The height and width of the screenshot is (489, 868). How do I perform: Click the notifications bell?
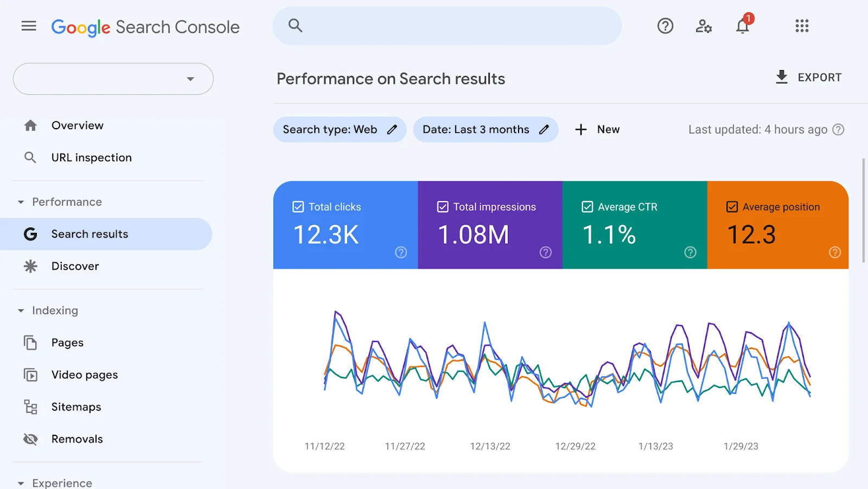pos(742,26)
